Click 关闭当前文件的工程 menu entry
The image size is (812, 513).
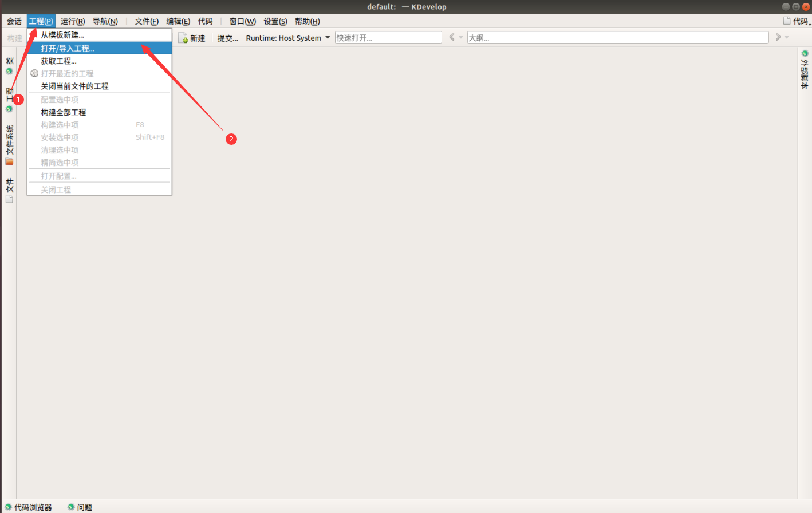100,86
